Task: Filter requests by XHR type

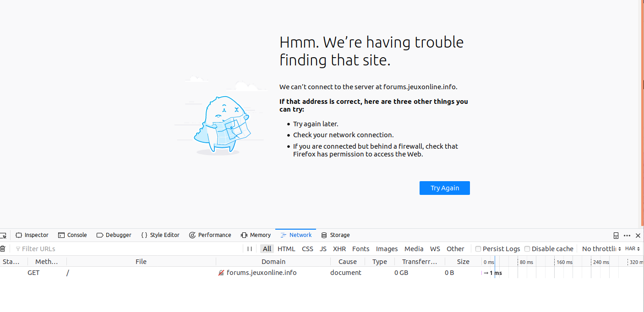Action: tap(339, 249)
